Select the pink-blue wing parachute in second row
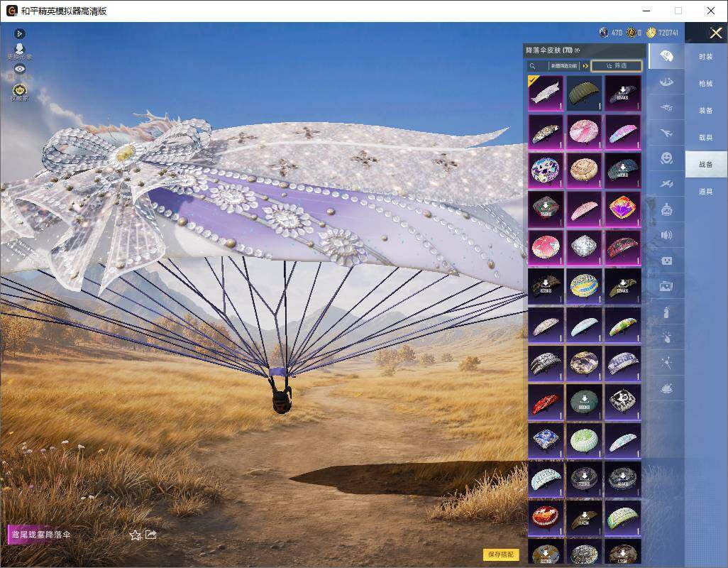Viewport: 728px width, 568px height. [622, 132]
